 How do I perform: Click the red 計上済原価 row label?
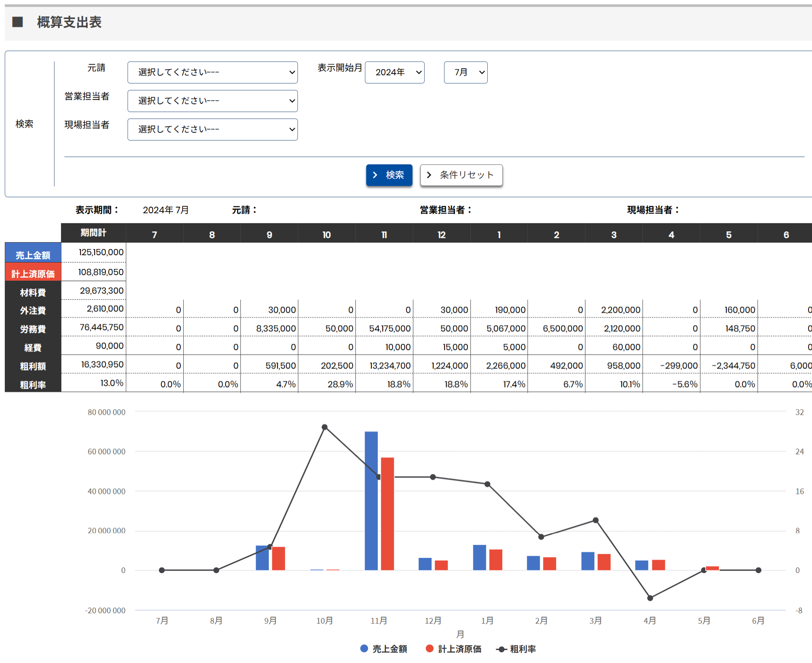point(33,274)
